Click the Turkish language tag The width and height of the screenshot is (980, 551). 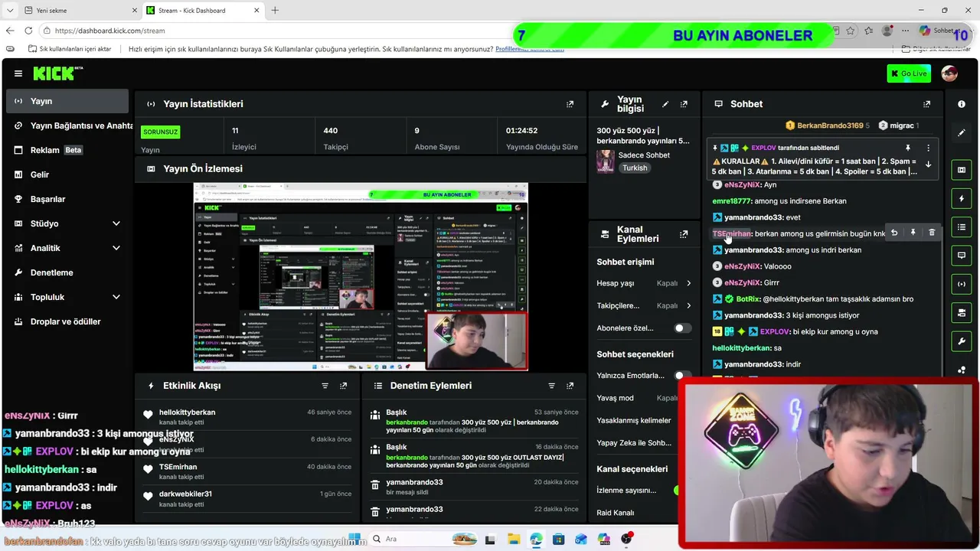pyautogui.click(x=635, y=168)
